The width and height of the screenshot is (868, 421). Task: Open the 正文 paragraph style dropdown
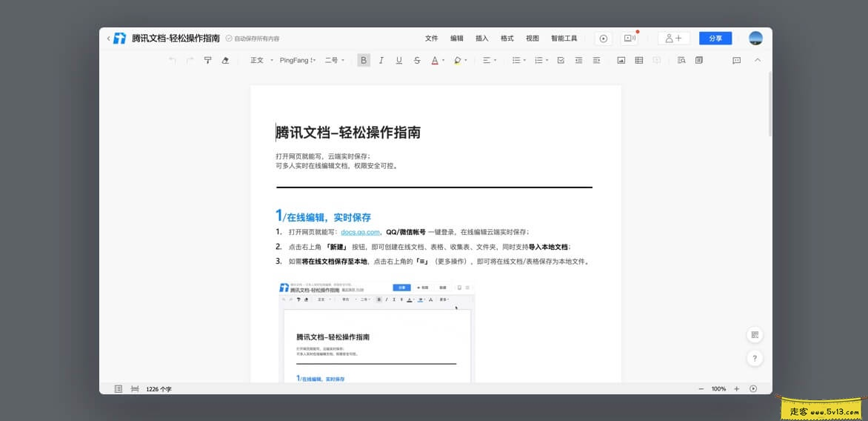tap(262, 60)
